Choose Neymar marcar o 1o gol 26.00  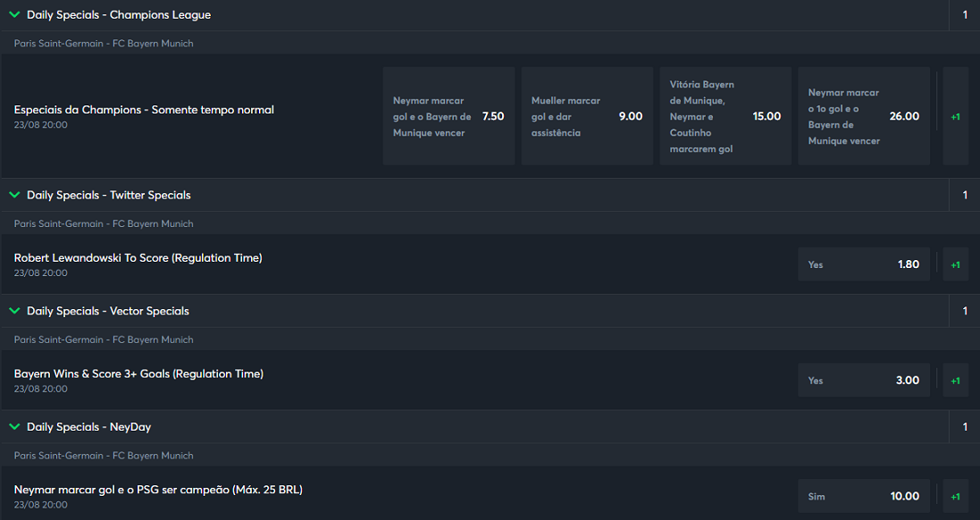864,116
